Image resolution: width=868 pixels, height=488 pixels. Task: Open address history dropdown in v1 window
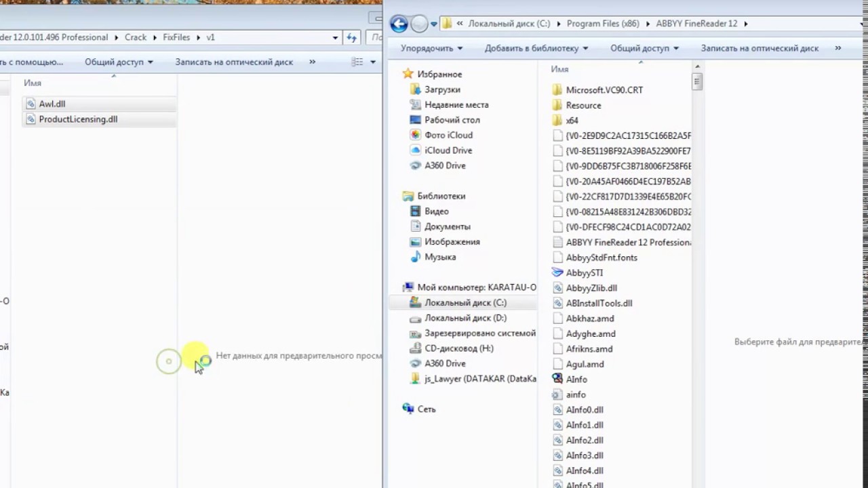point(335,38)
